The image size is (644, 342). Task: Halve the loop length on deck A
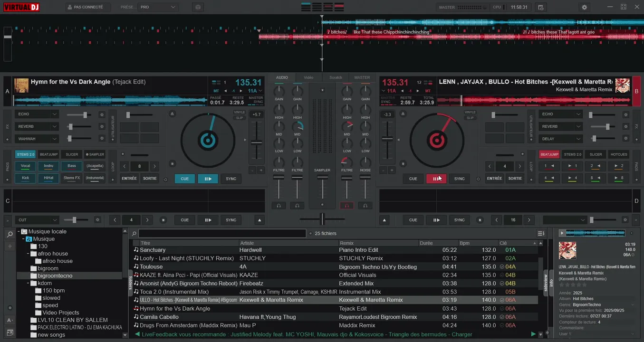coord(125,166)
